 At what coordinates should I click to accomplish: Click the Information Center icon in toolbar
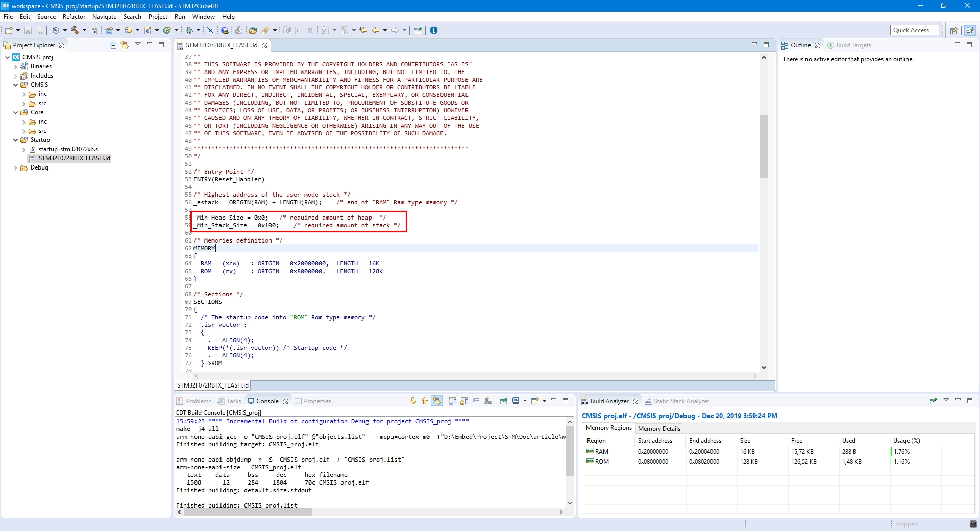[434, 30]
